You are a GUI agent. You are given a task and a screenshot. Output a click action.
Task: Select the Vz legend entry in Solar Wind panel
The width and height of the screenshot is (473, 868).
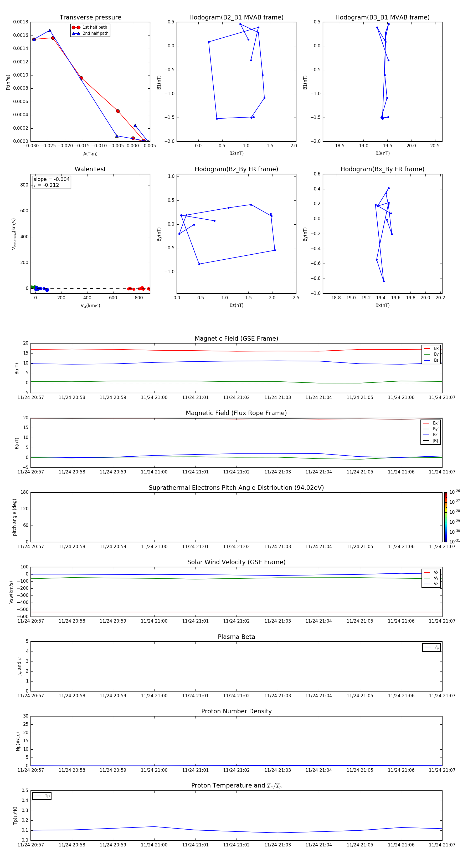click(431, 584)
